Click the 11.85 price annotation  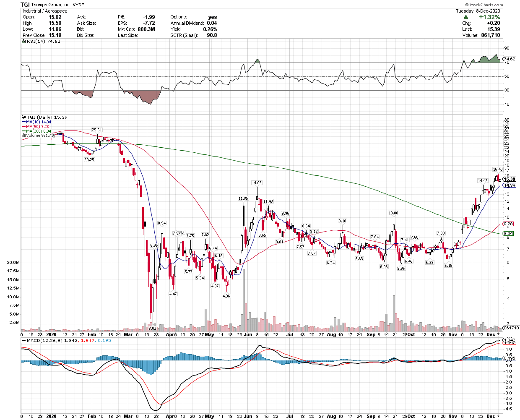tap(243, 198)
